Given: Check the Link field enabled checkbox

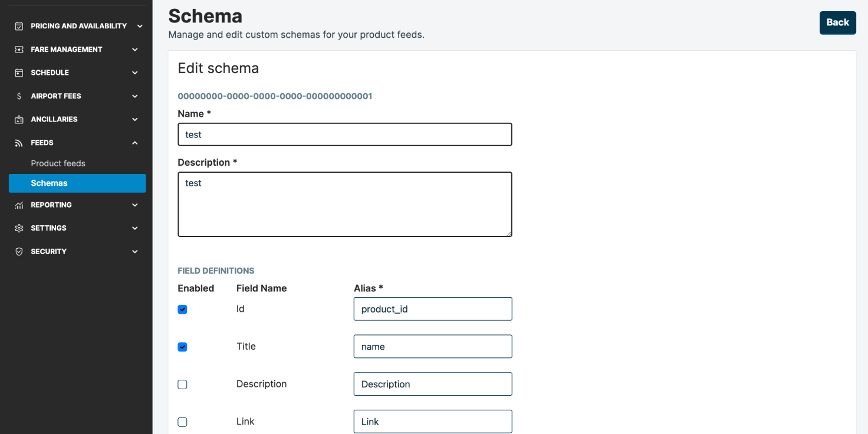Looking at the screenshot, I should [182, 422].
